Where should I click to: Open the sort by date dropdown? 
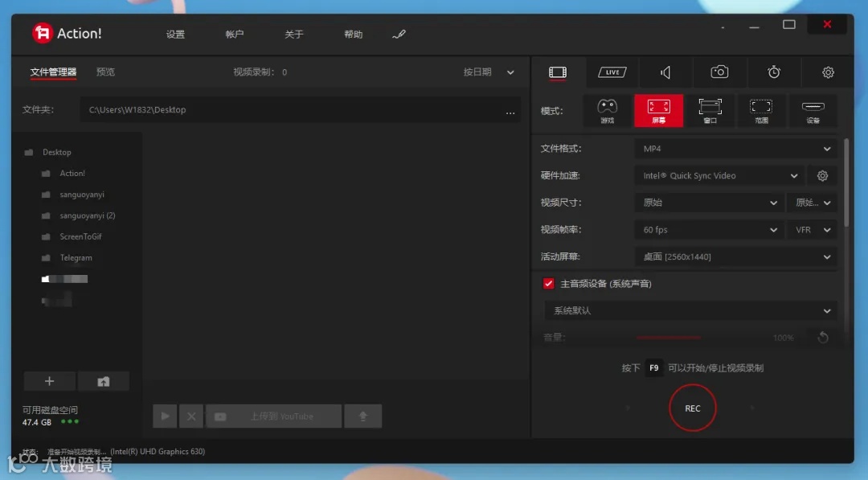coord(489,72)
